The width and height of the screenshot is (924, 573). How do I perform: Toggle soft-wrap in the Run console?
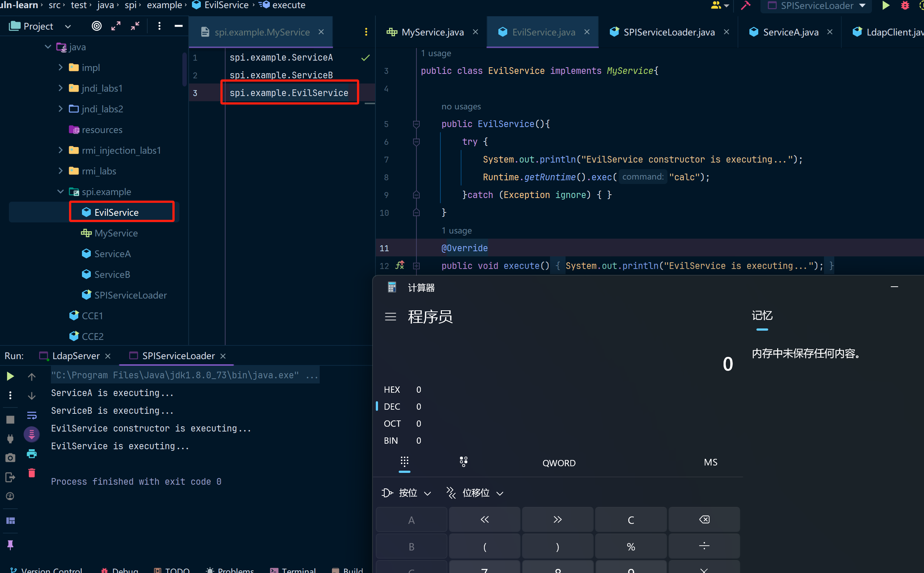tap(32, 415)
